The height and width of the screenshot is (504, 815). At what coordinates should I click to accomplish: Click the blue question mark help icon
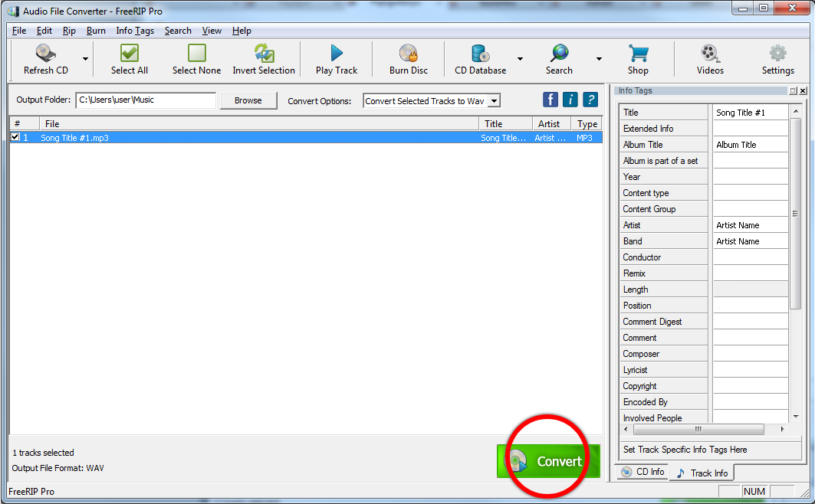590,99
